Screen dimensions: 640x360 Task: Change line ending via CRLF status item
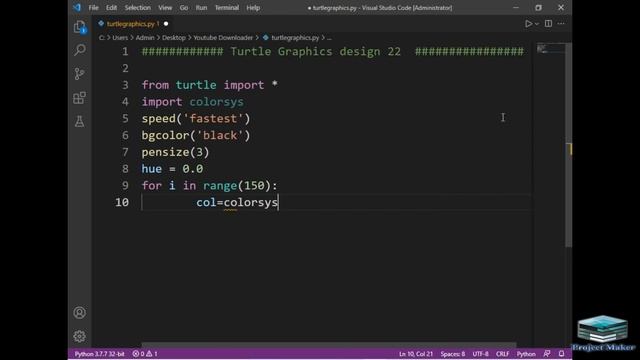502,354
